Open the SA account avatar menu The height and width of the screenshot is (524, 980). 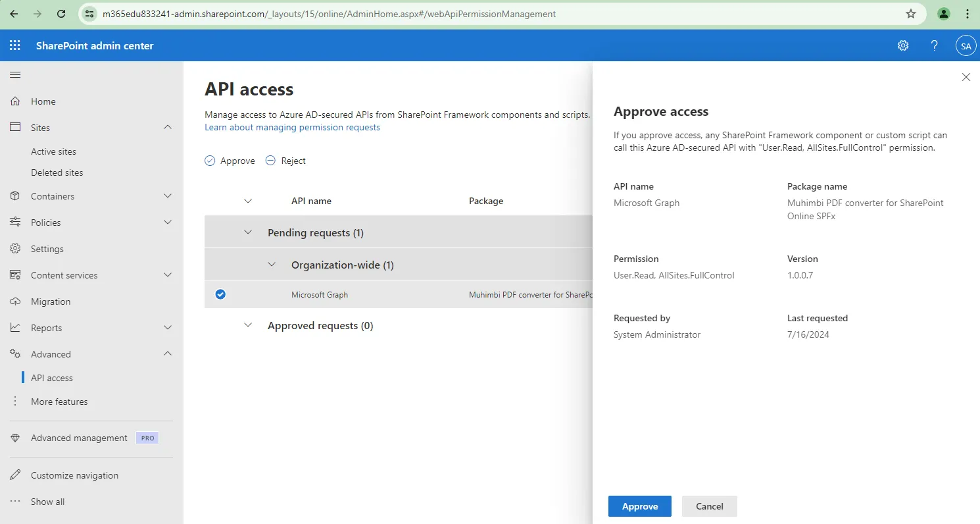pos(965,45)
